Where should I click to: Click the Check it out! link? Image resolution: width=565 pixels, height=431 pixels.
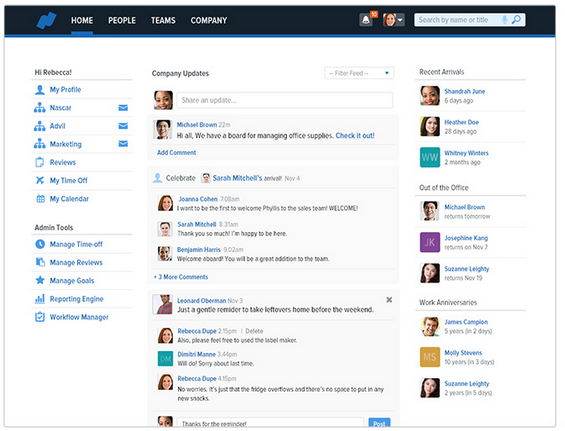[x=355, y=135]
